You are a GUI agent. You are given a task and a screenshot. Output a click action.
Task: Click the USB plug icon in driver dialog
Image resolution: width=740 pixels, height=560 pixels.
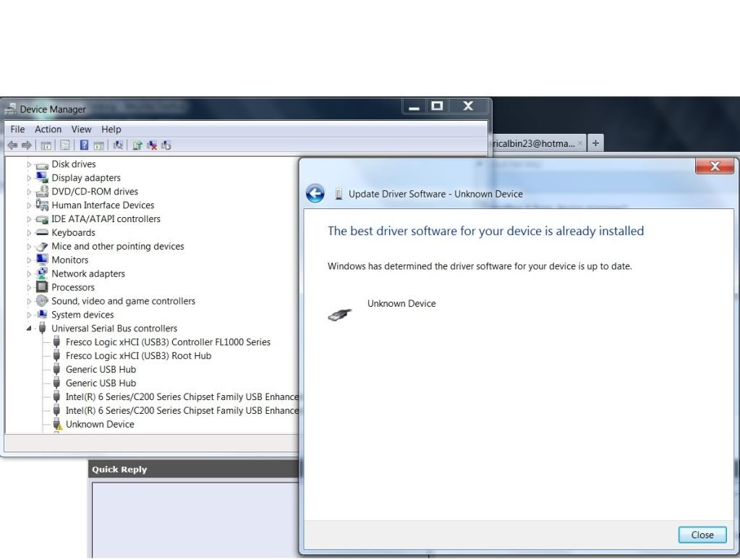(340, 315)
